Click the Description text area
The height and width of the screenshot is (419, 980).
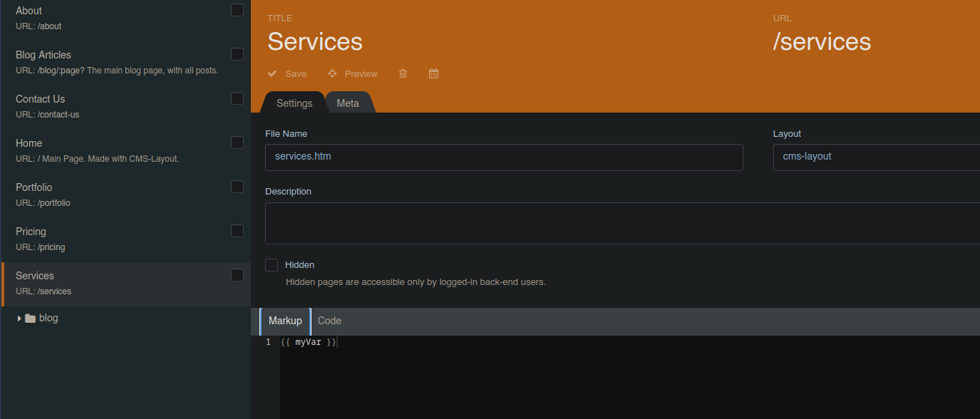coord(622,224)
